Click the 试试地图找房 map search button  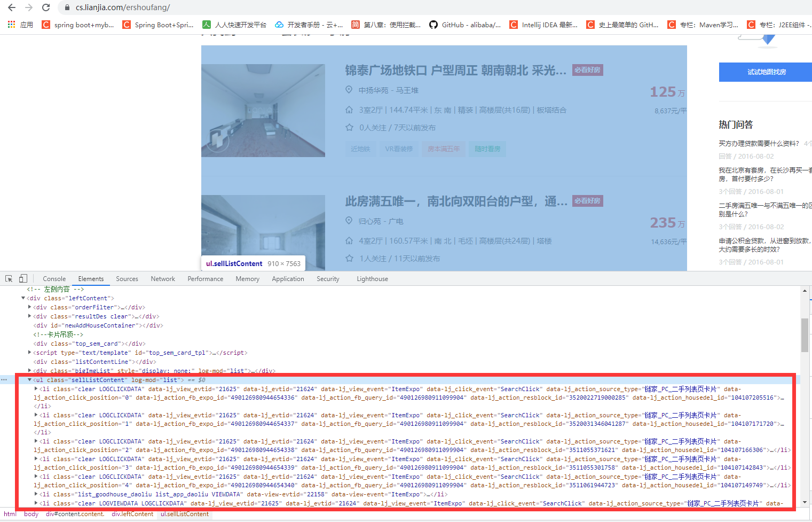(x=766, y=72)
